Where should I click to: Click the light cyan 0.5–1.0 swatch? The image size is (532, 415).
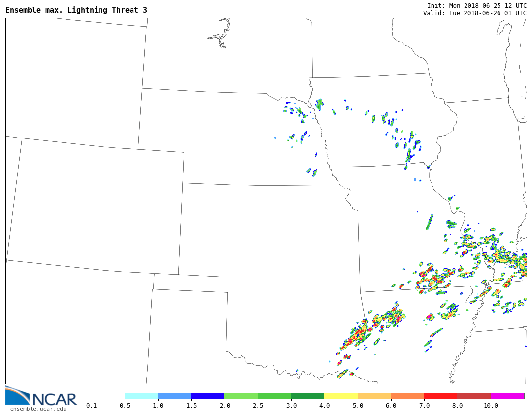pyautogui.click(x=141, y=396)
